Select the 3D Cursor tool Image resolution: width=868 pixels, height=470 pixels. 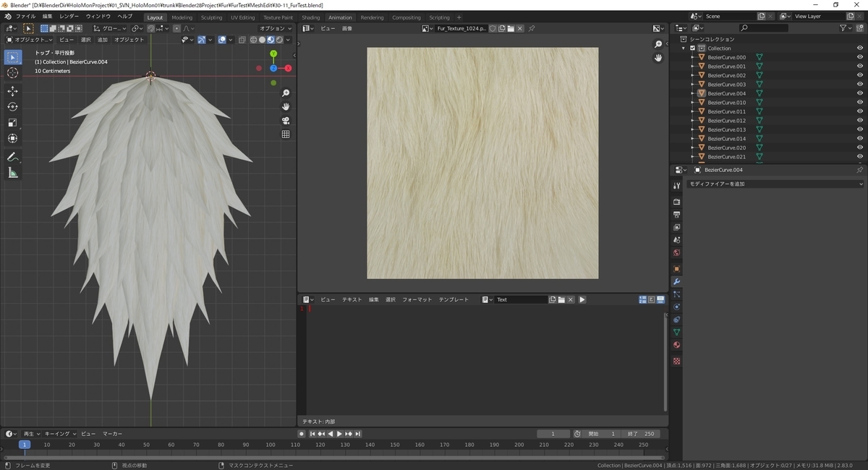coord(13,73)
